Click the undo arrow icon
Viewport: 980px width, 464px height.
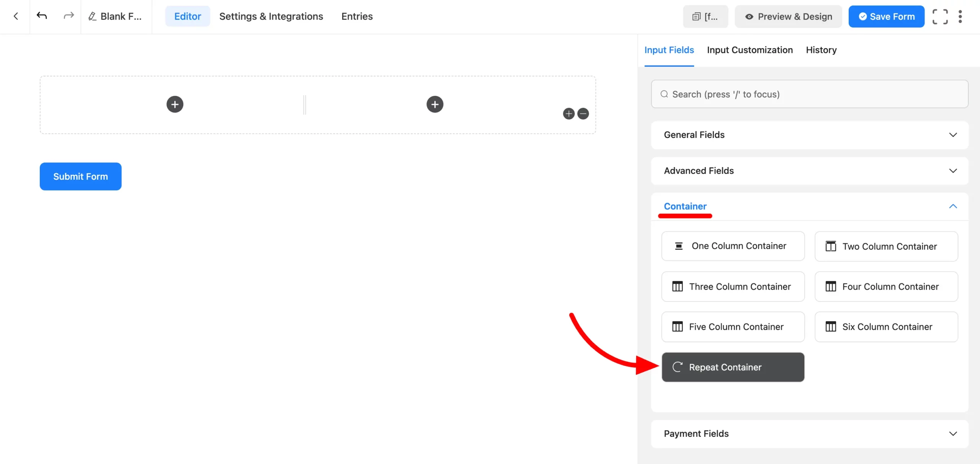pos(42,16)
